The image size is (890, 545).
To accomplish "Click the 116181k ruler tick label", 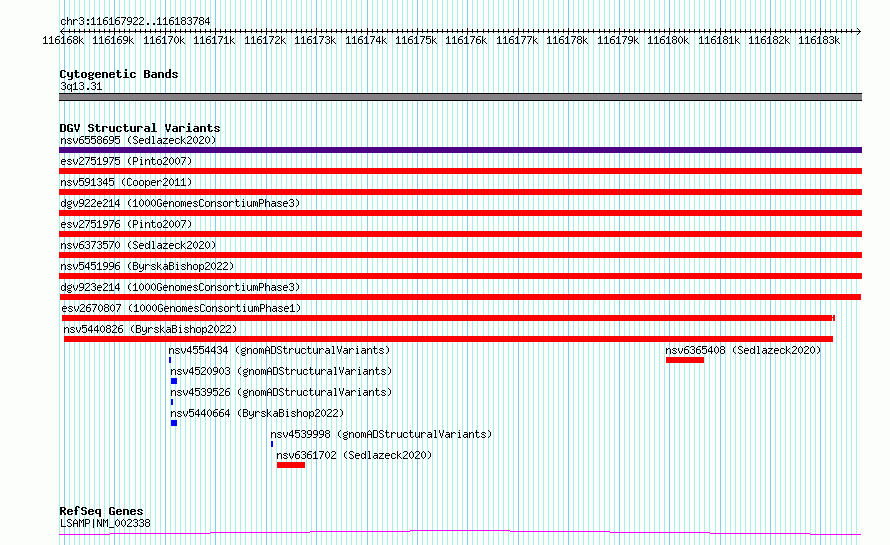I will coord(719,40).
